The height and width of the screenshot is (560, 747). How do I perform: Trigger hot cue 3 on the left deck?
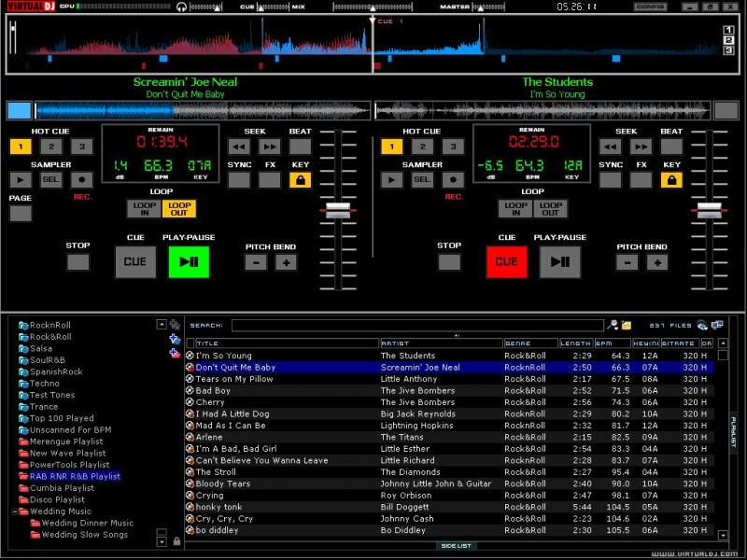click(82, 147)
